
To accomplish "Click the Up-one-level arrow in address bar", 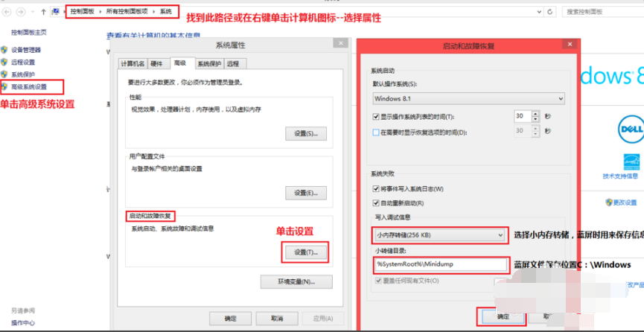I will tap(43, 12).
